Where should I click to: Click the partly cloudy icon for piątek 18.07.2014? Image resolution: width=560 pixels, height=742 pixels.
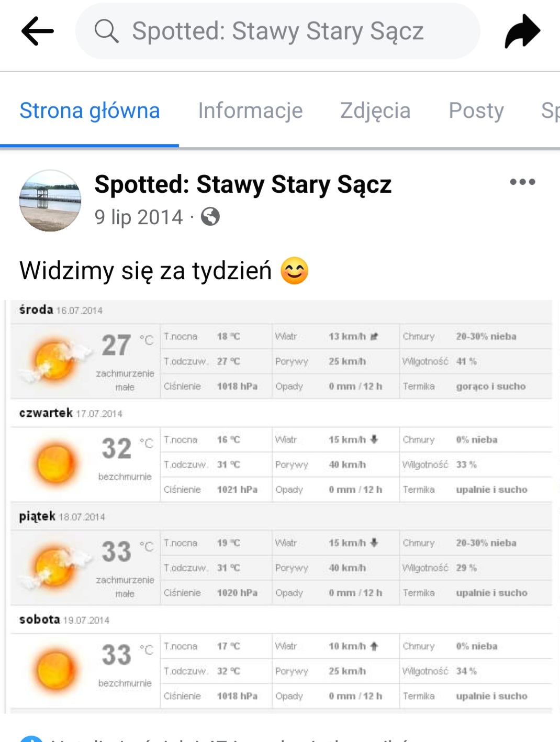(x=53, y=567)
